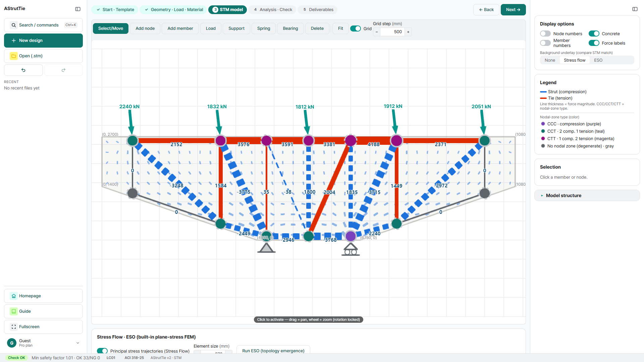Click the plus icon in New design
The width and height of the screenshot is (644, 362).
click(x=14, y=41)
